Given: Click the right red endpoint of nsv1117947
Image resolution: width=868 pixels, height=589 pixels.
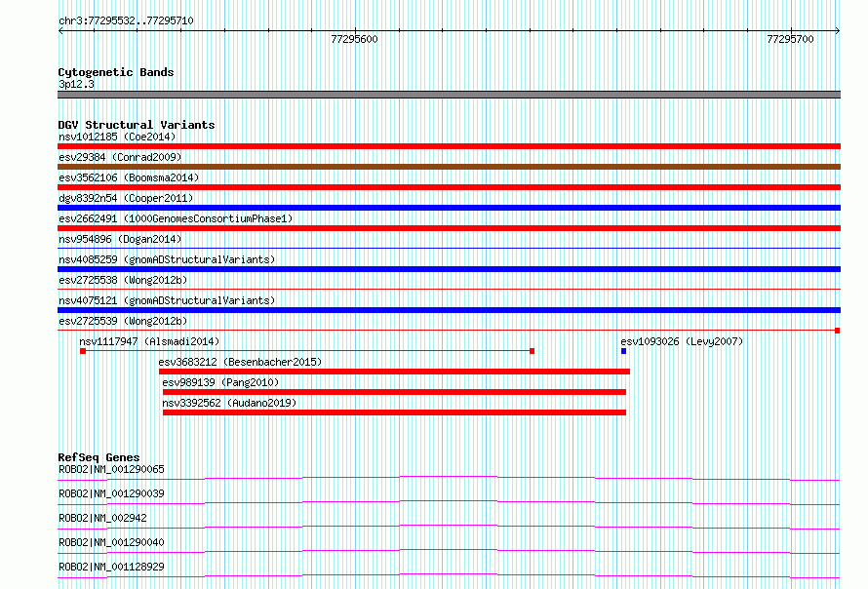Looking at the screenshot, I should (532, 351).
